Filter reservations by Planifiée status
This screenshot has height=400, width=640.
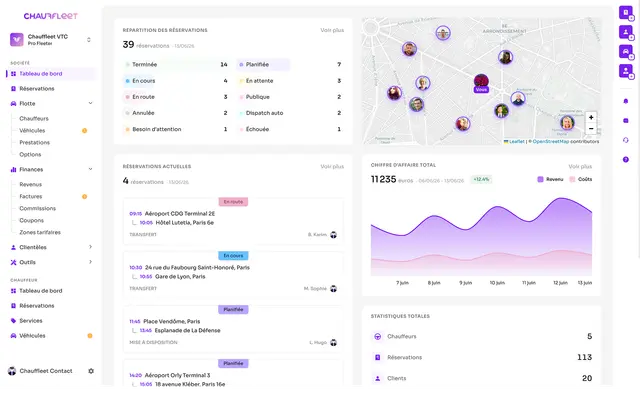pyautogui.click(x=263, y=64)
